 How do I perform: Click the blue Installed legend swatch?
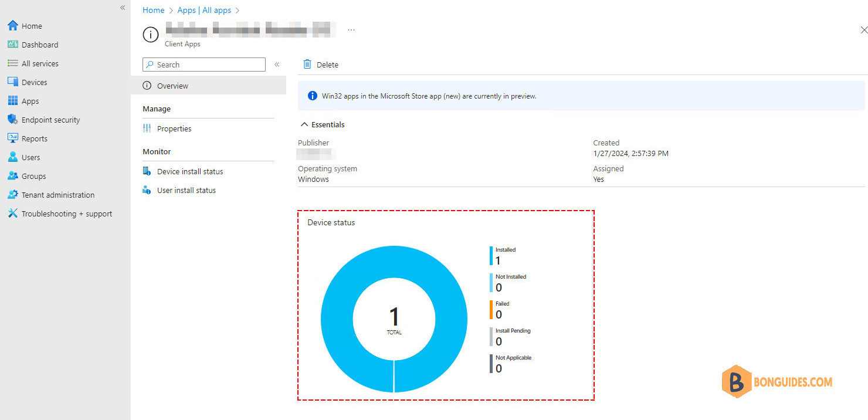coord(491,256)
